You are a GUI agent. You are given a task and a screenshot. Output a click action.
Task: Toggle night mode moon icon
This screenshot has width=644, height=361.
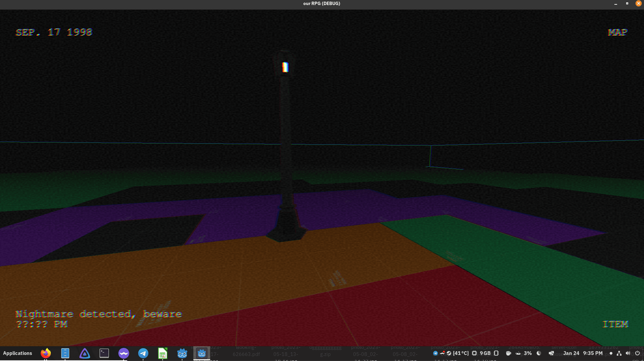(x=539, y=353)
